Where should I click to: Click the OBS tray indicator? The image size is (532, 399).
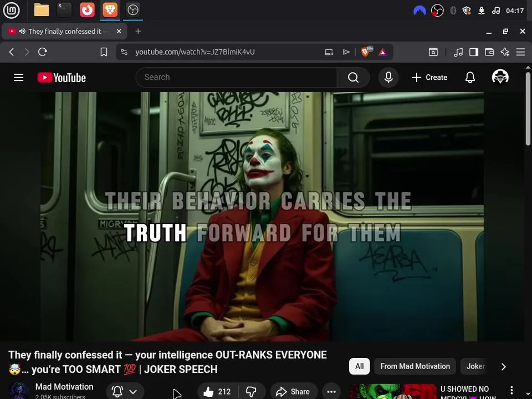[437, 11]
